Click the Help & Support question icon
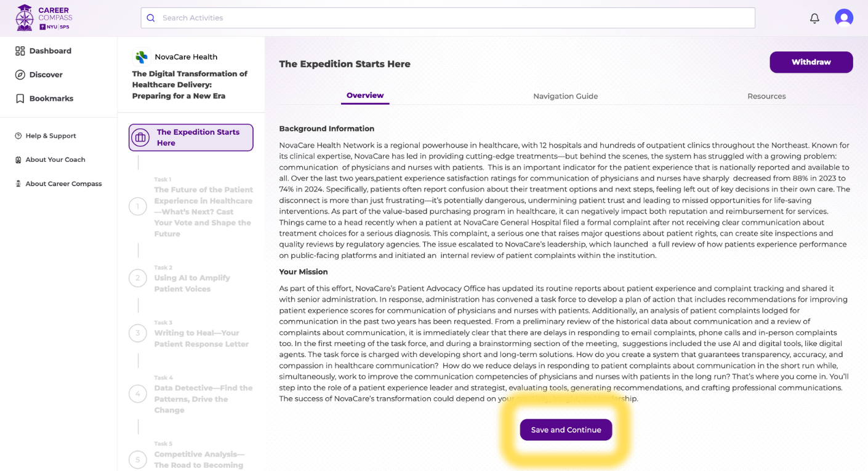Screen dimensions: 868x471 click(18, 136)
